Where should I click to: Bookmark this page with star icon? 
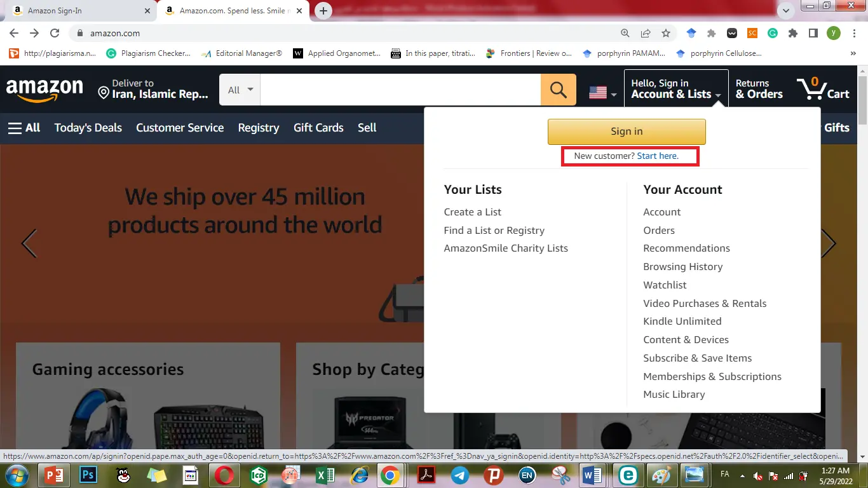point(666,33)
